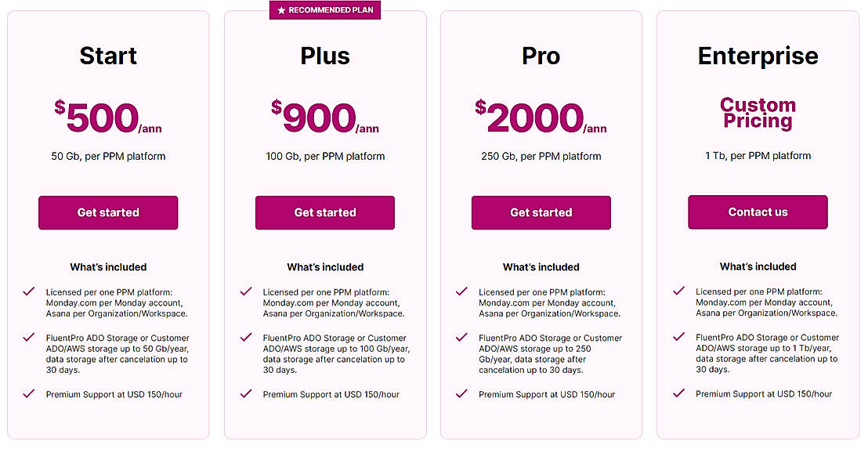Click the $900/ann price on Plus
Image resolution: width=868 pixels, height=449 pixels.
(325, 118)
